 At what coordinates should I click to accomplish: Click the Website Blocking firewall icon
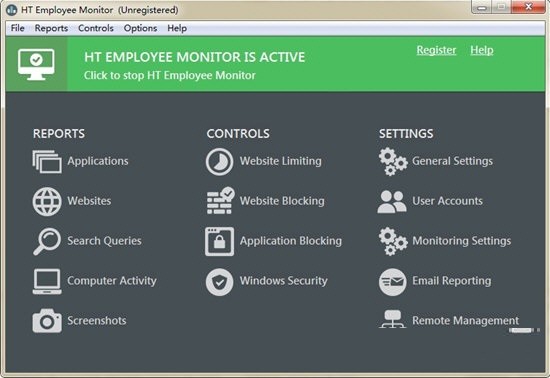point(220,201)
